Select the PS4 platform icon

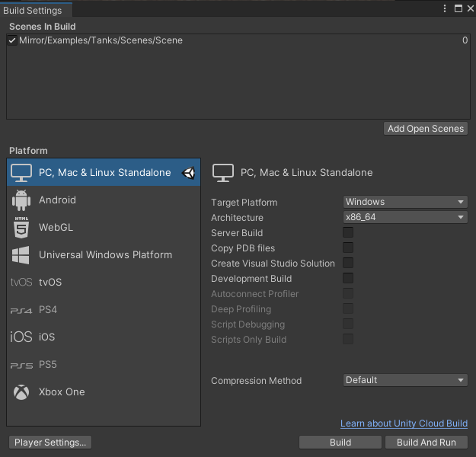point(21,310)
